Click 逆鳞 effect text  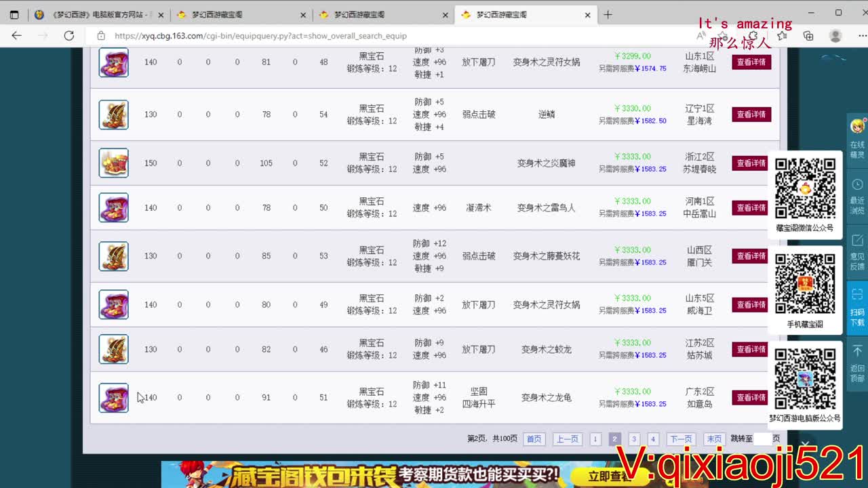click(547, 115)
